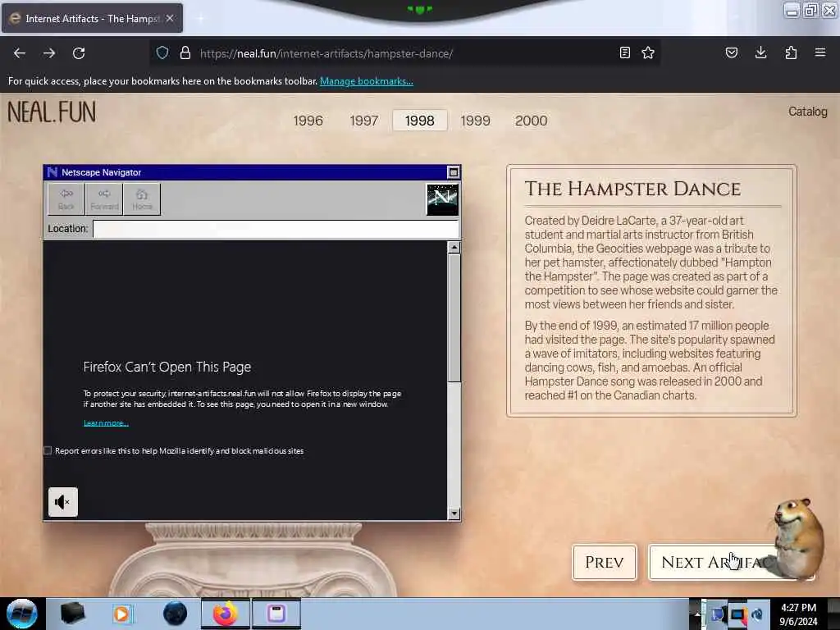The image size is (840, 630).
Task: Click scrollbar up arrow in Netscape window
Action: (454, 248)
